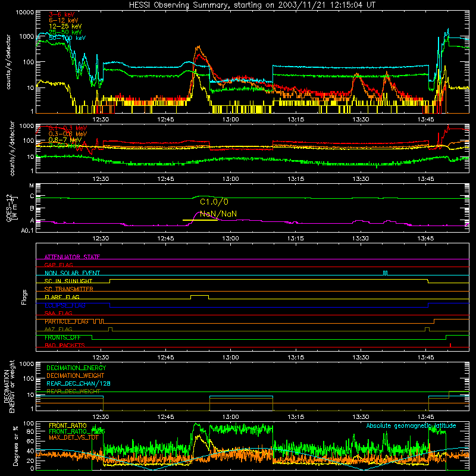Image resolution: width=476 pixels, height=476 pixels.
Task: Click the A0.1 label on GOES axis
Action: [27, 230]
